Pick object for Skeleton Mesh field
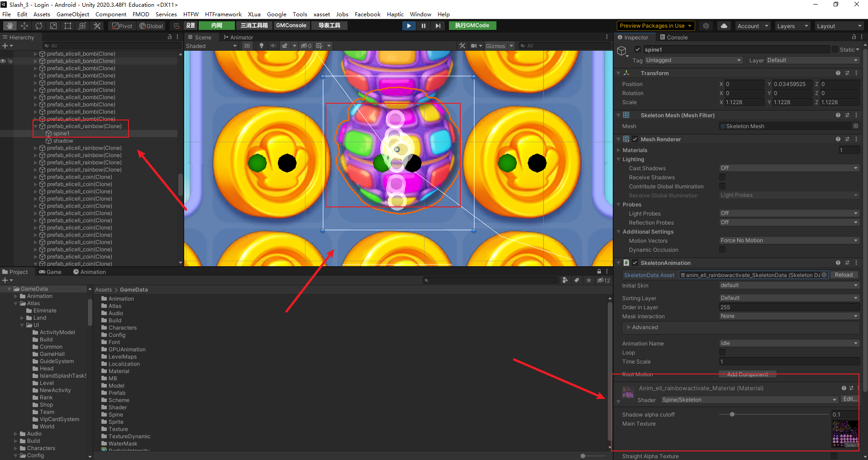Viewport: 868px width, 460px height. pyautogui.click(x=856, y=126)
